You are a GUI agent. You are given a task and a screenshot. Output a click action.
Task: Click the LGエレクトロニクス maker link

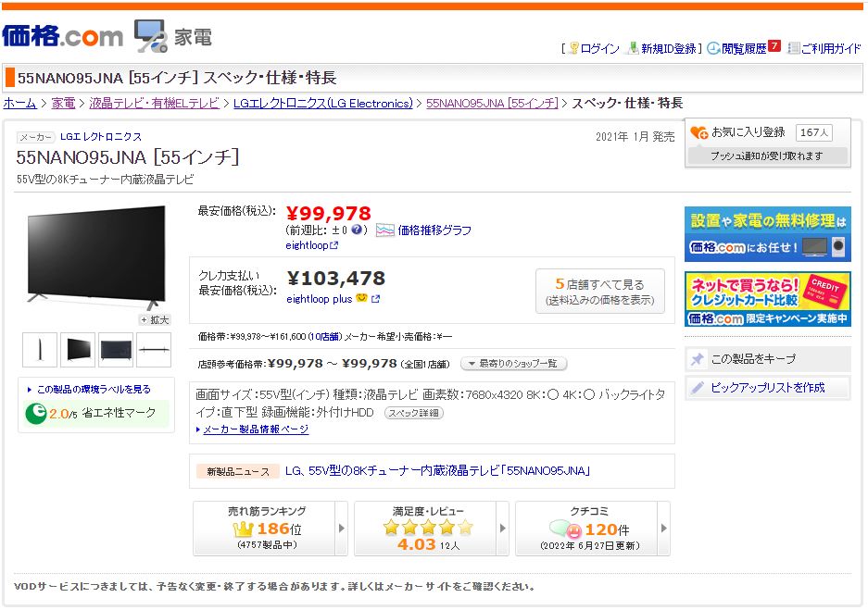pos(101,137)
